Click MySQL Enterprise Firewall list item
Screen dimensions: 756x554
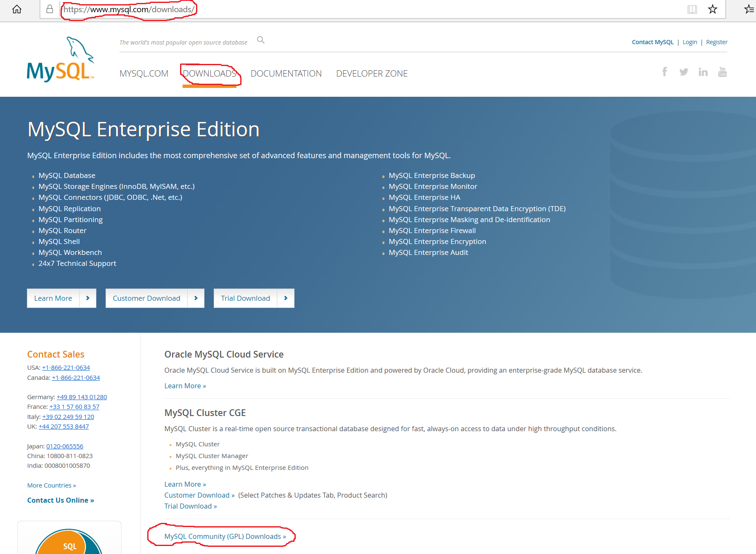click(432, 231)
